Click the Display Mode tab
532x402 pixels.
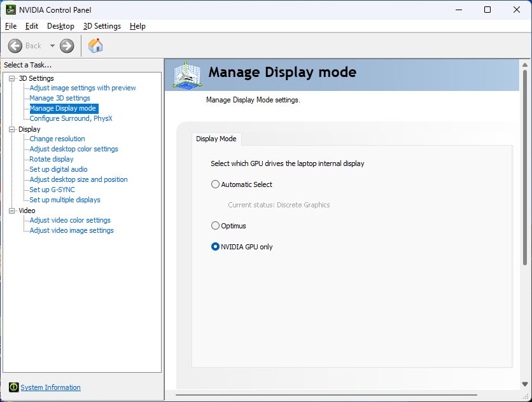click(216, 139)
